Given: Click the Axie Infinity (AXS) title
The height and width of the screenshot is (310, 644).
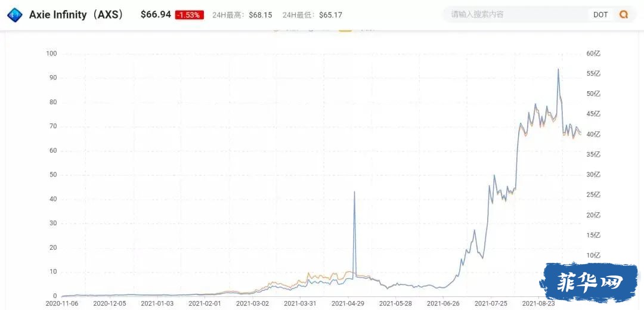Looking at the screenshot, I should [x=76, y=15].
